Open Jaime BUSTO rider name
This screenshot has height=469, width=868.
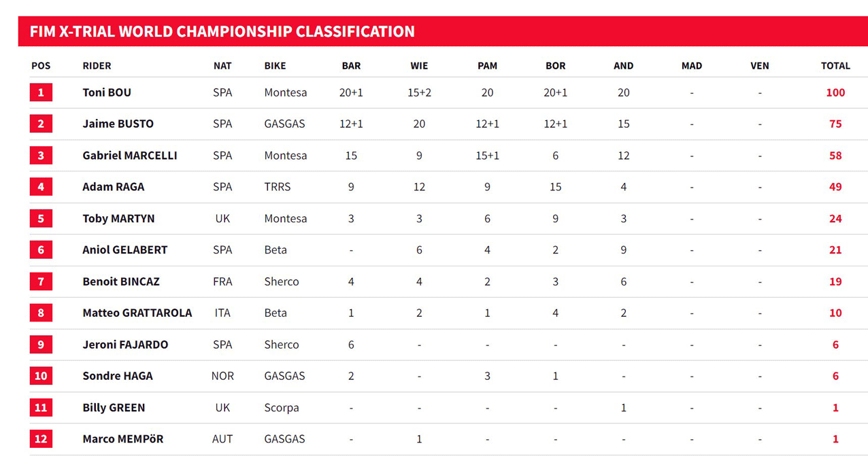click(x=118, y=124)
